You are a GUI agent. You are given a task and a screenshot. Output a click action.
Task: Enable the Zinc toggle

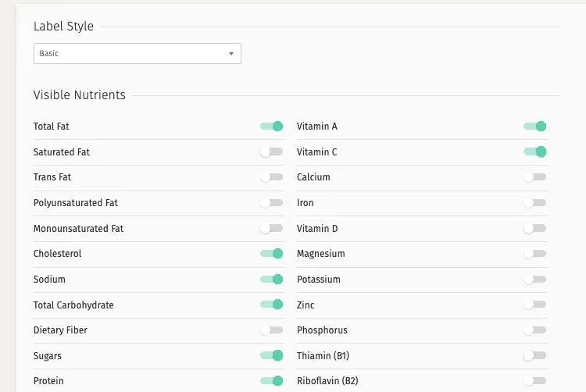pyautogui.click(x=534, y=305)
